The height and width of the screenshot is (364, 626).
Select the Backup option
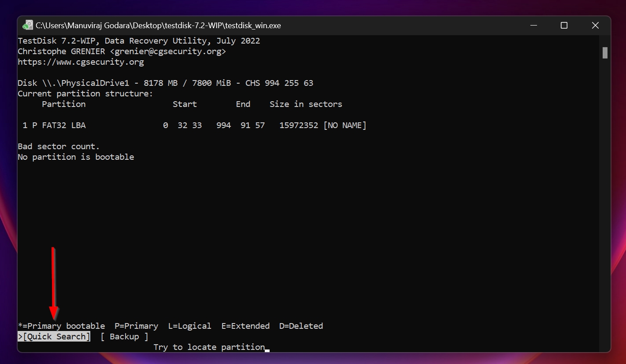[124, 337]
